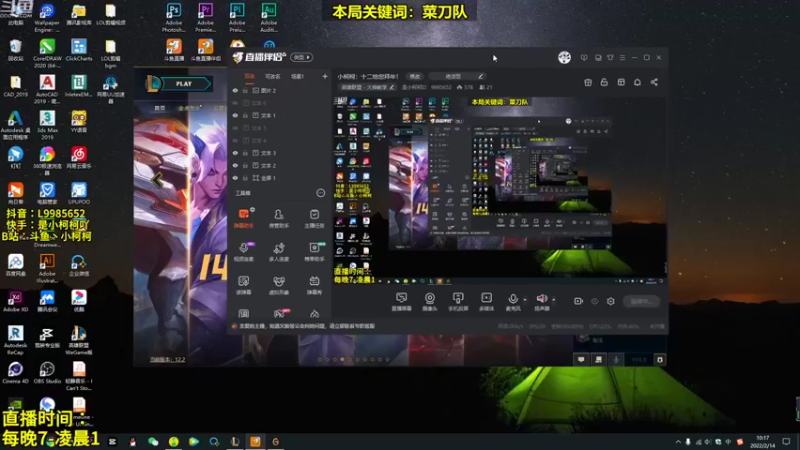Click the grey 直播中 live status button
800x450 pixels.
(641, 301)
